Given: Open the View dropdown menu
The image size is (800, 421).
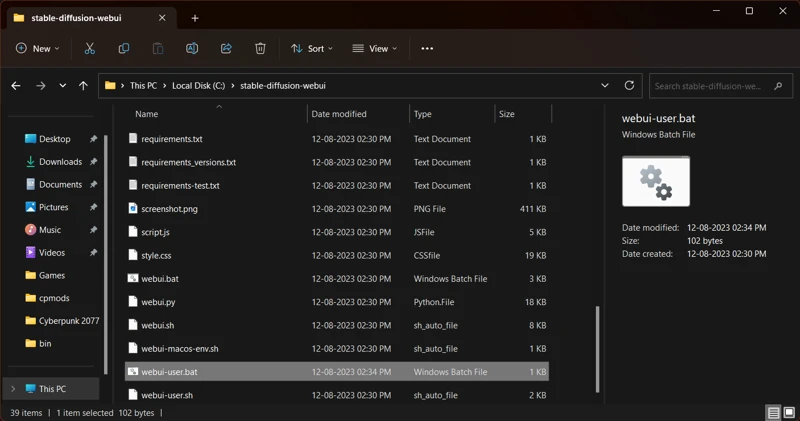Looking at the screenshot, I should point(374,48).
